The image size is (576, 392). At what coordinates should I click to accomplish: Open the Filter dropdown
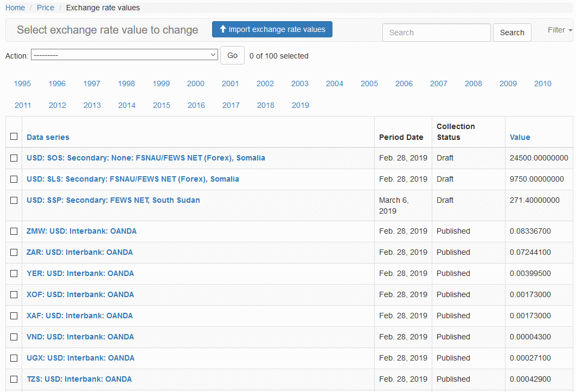pos(560,30)
